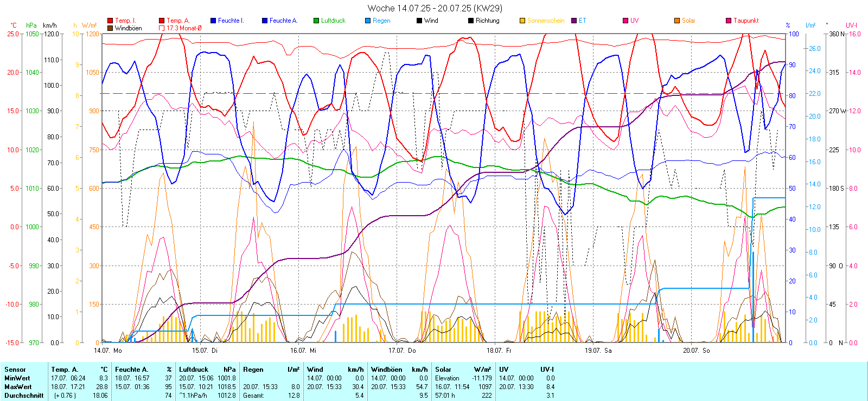868x401 pixels.
Task: Click the 19.07. Sa date axis marker
Action: click(598, 351)
